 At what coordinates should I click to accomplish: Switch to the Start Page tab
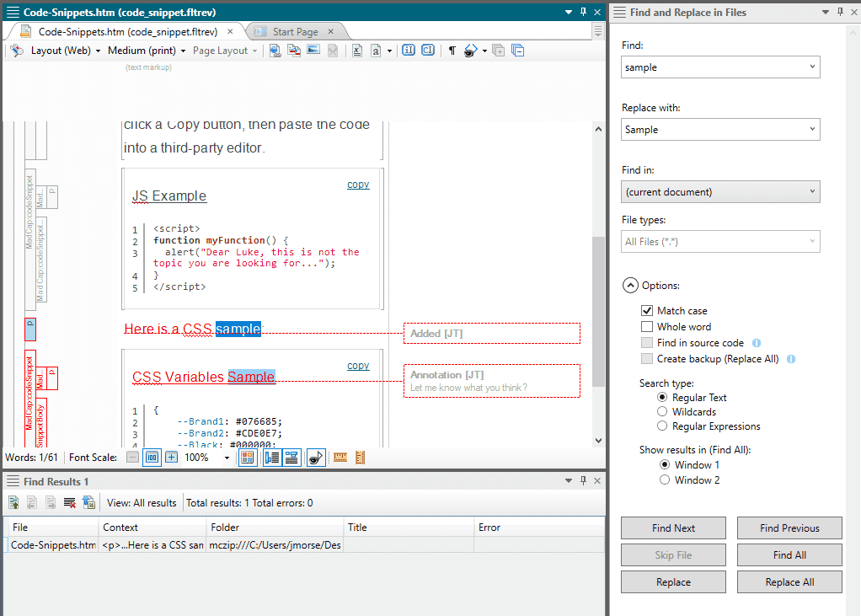pos(295,32)
